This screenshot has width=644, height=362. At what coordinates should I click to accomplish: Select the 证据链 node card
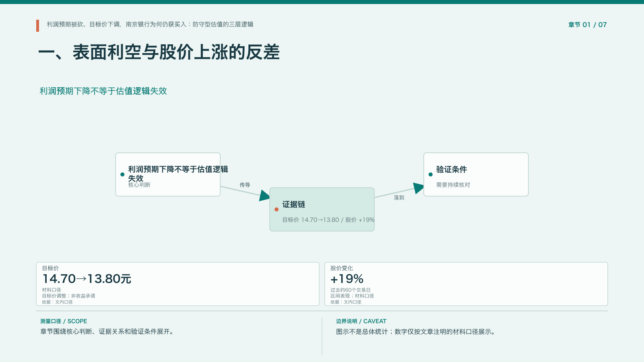coord(322,209)
